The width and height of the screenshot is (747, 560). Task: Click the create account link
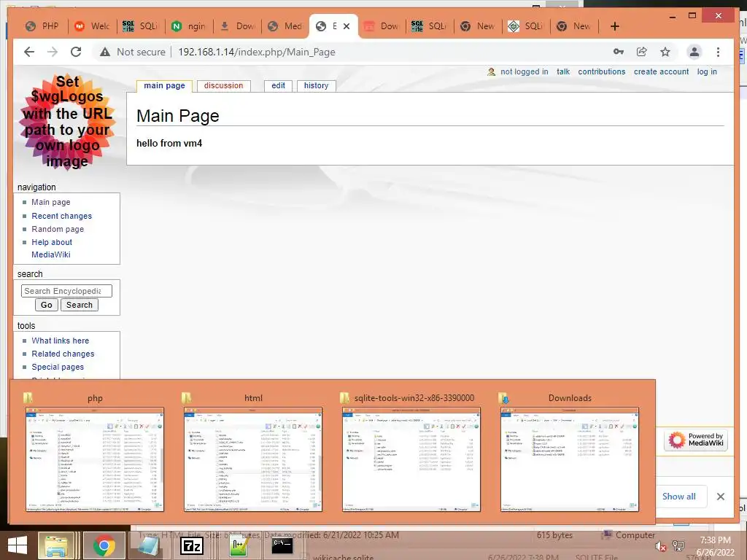pyautogui.click(x=661, y=72)
